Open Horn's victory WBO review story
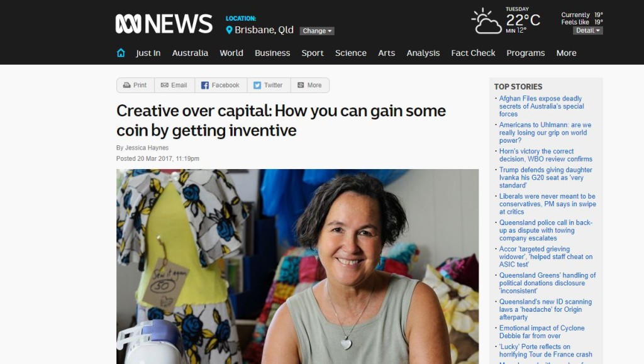 coord(546,155)
